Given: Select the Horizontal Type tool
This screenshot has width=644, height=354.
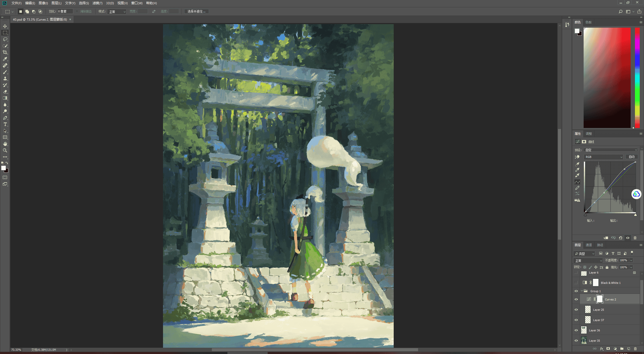Looking at the screenshot, I should click(5, 124).
